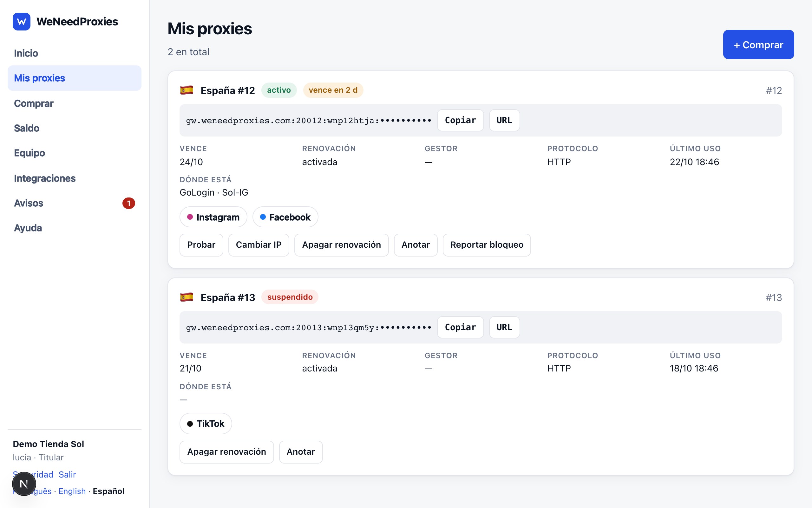Click the Spain flag of España #13

point(187,297)
